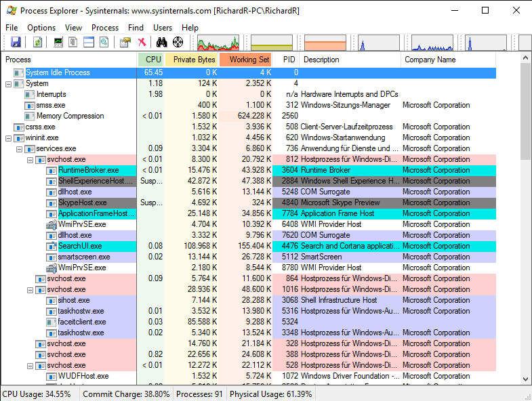Open the Process menu
Screen dimensions: 532x401
105,28
